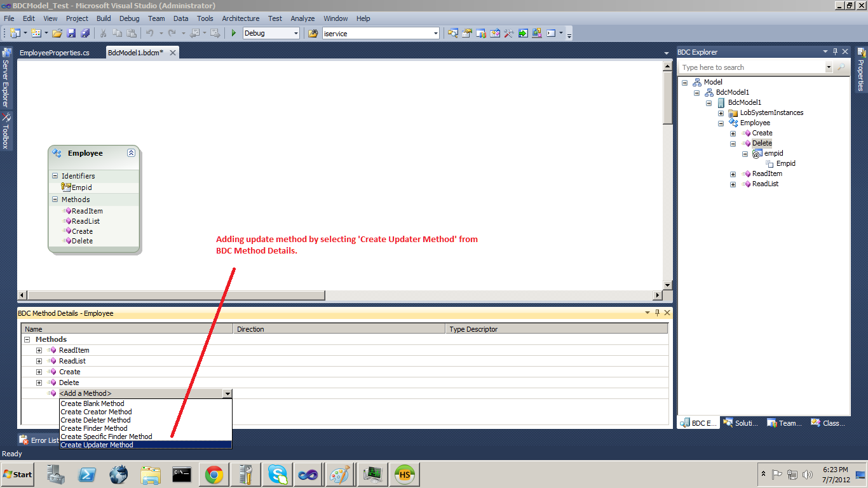Click the New Project toolbar icon
Viewport: 868px width, 488px height.
[15, 33]
